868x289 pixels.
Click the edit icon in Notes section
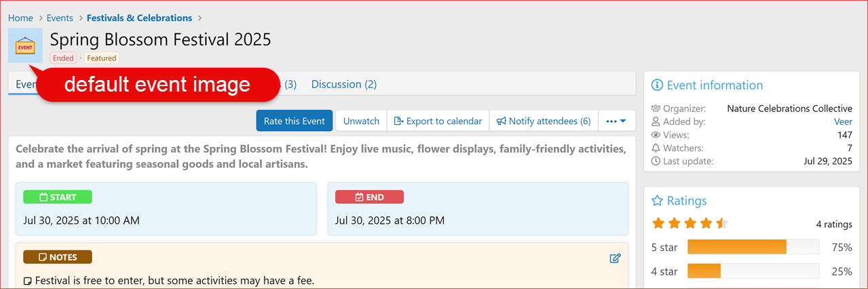click(x=615, y=258)
